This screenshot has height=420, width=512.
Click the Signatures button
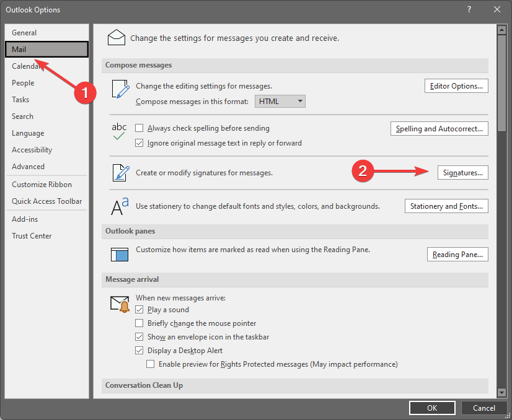[x=462, y=173]
